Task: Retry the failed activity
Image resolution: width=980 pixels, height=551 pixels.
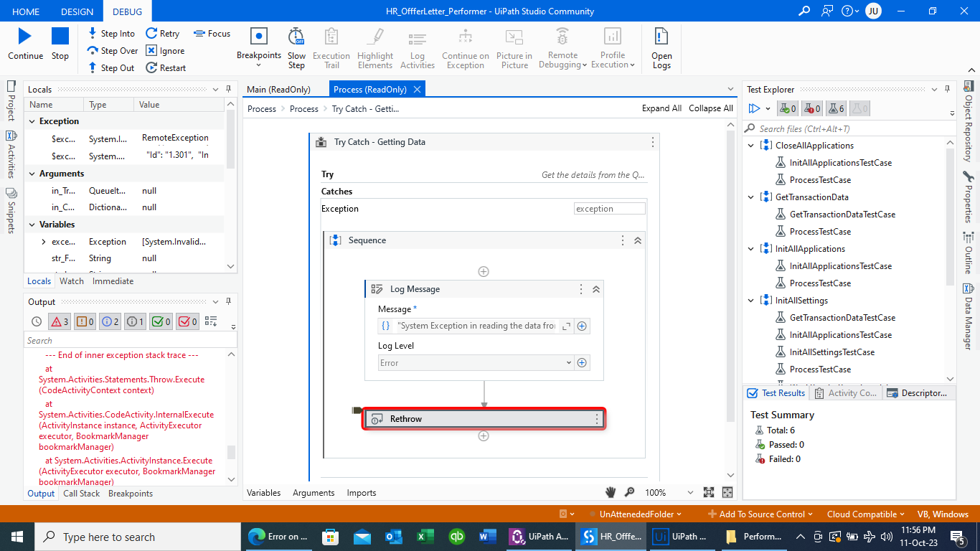Action: click(163, 34)
